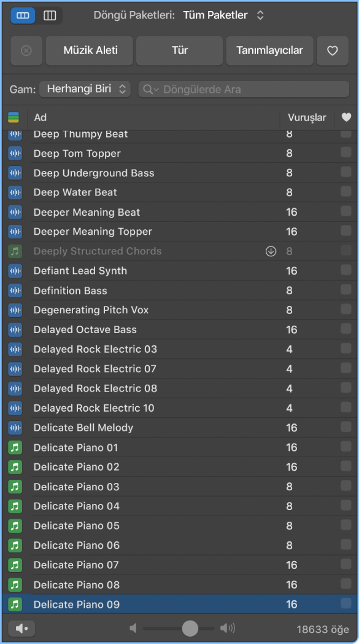Download Deeply Structured Chords loop arrow
The height and width of the screenshot is (644, 359).
click(x=271, y=251)
